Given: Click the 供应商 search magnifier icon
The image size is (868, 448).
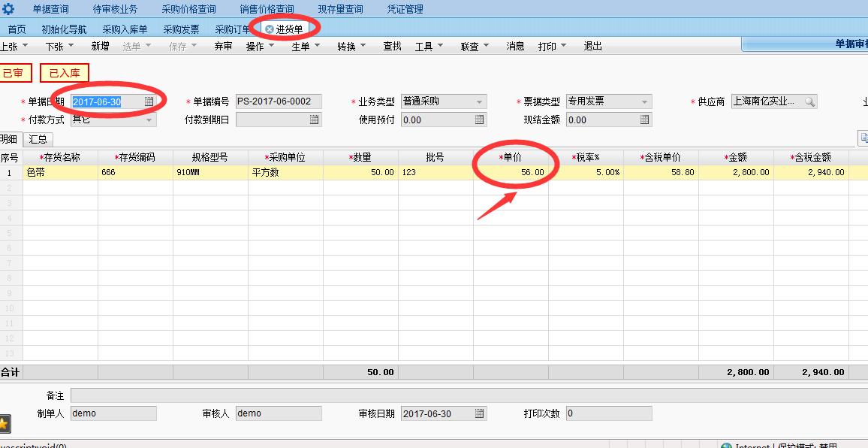Looking at the screenshot, I should pyautogui.click(x=809, y=101).
